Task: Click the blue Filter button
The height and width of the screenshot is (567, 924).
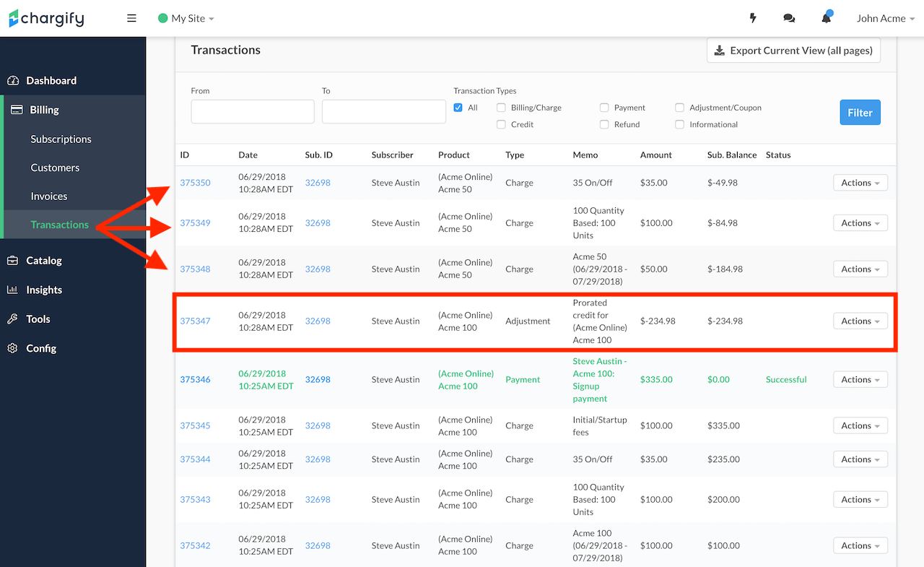Action: (860, 113)
